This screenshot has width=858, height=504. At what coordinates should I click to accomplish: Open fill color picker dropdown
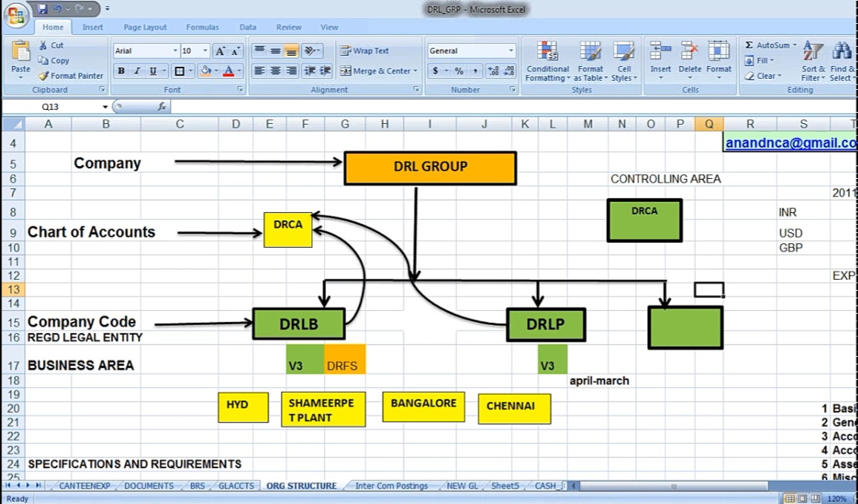(x=215, y=71)
